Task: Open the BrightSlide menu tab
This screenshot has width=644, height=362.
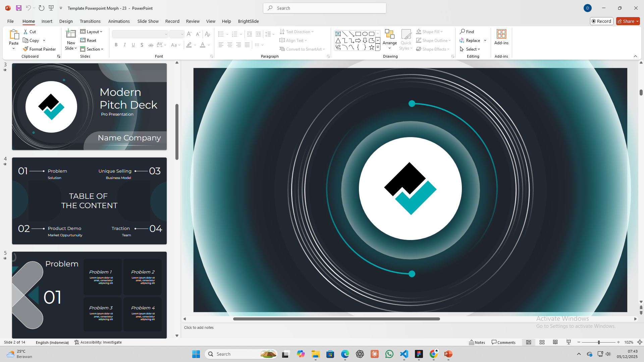Action: pyautogui.click(x=248, y=21)
